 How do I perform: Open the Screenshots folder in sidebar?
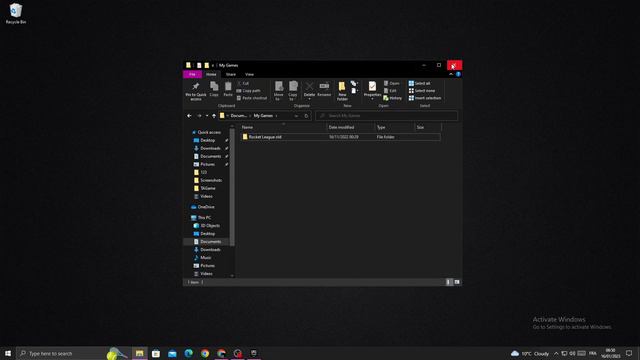[208, 180]
